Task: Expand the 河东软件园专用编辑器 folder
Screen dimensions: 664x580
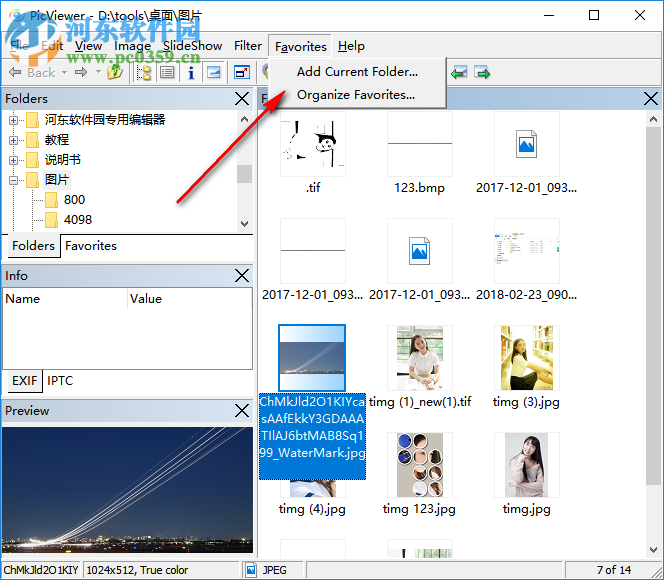Action: (x=13, y=120)
